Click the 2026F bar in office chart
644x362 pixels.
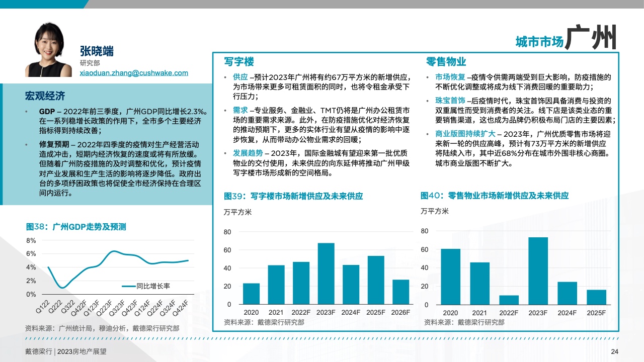coord(401,292)
